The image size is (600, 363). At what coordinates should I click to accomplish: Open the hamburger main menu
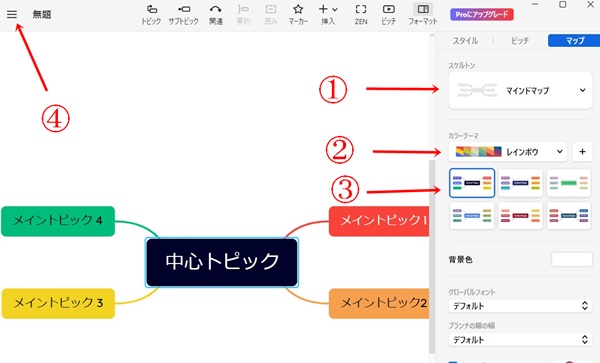coord(12,15)
